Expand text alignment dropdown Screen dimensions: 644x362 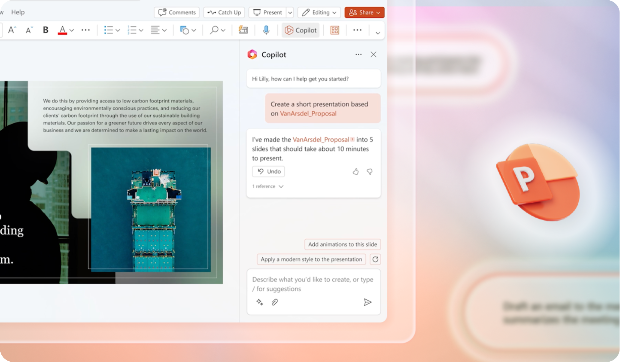(x=164, y=31)
